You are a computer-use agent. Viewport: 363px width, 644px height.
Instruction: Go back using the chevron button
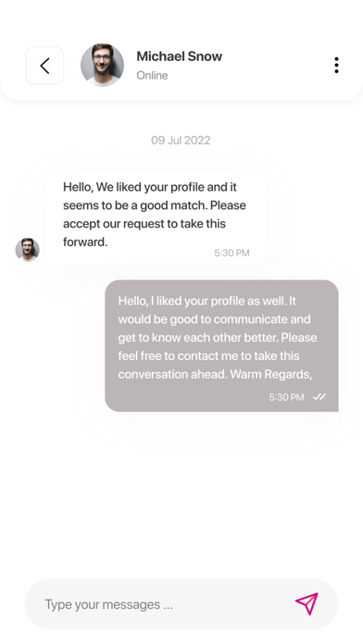44,66
